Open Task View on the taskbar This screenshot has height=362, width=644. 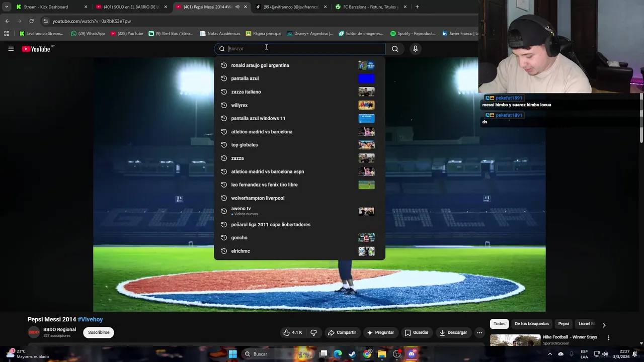click(324, 354)
